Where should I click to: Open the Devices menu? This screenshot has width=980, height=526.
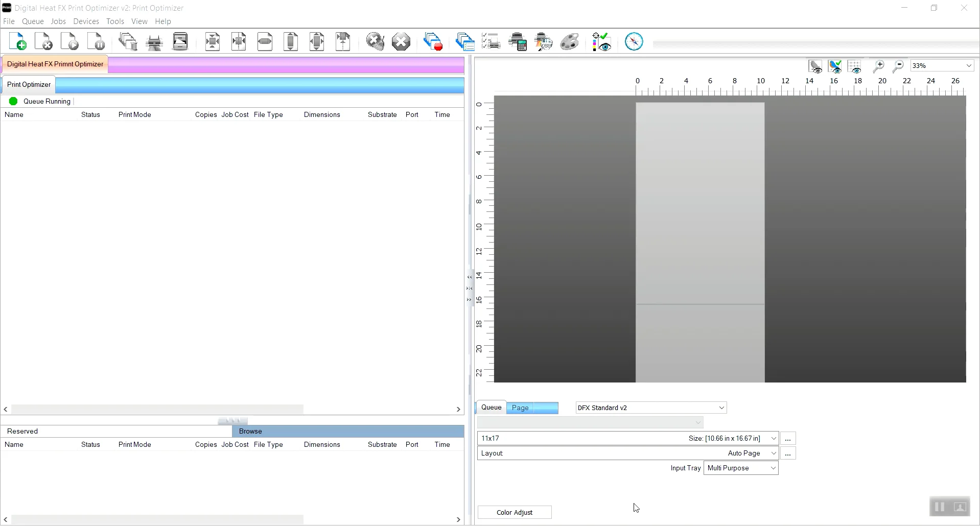point(86,21)
